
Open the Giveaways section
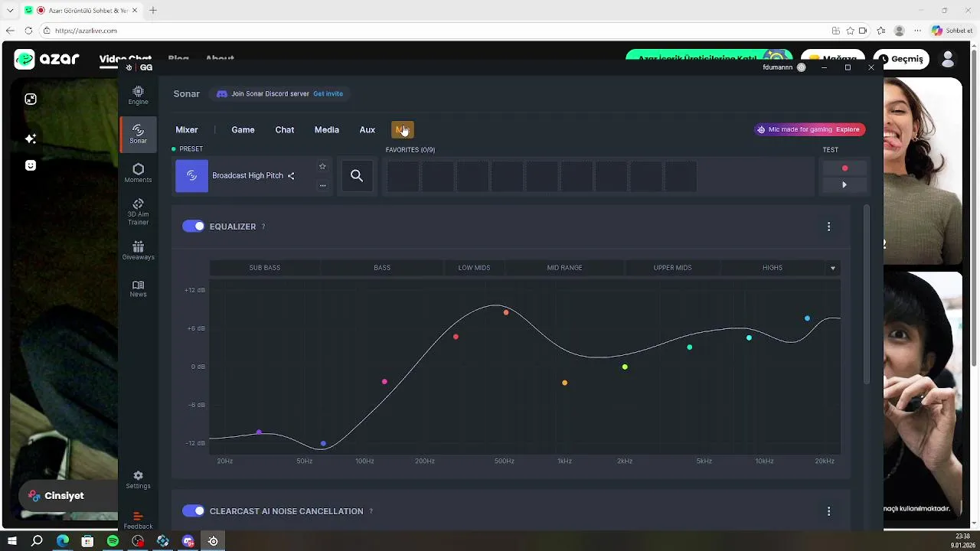pos(138,250)
